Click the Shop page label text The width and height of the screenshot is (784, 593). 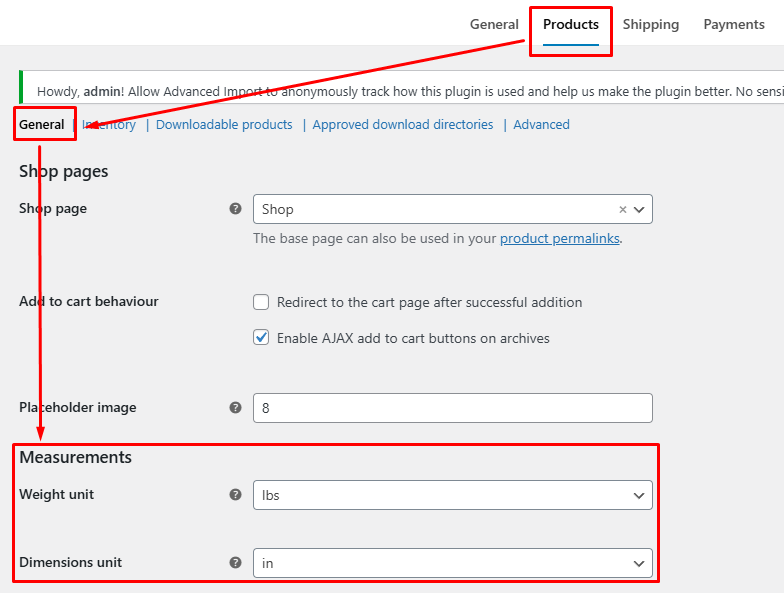pyautogui.click(x=52, y=208)
